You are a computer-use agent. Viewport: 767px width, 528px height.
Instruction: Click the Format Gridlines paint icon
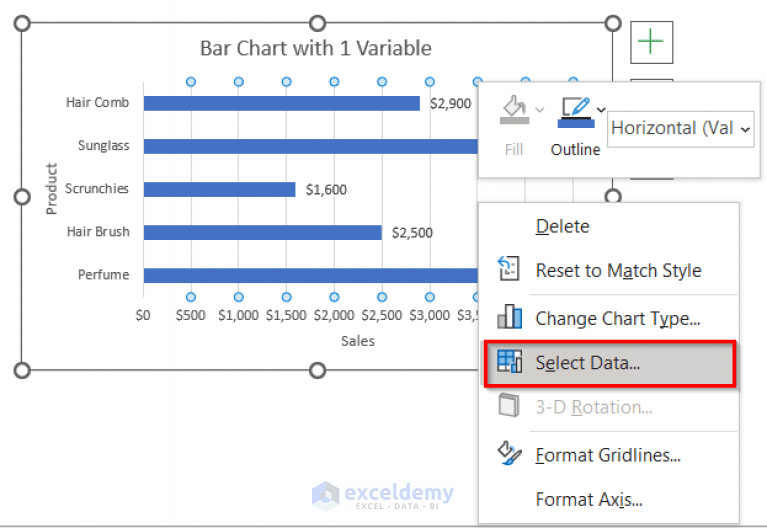[x=509, y=453]
